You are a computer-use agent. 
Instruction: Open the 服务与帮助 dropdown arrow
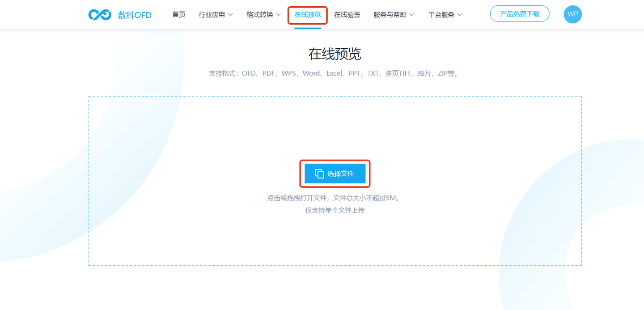[412, 14]
